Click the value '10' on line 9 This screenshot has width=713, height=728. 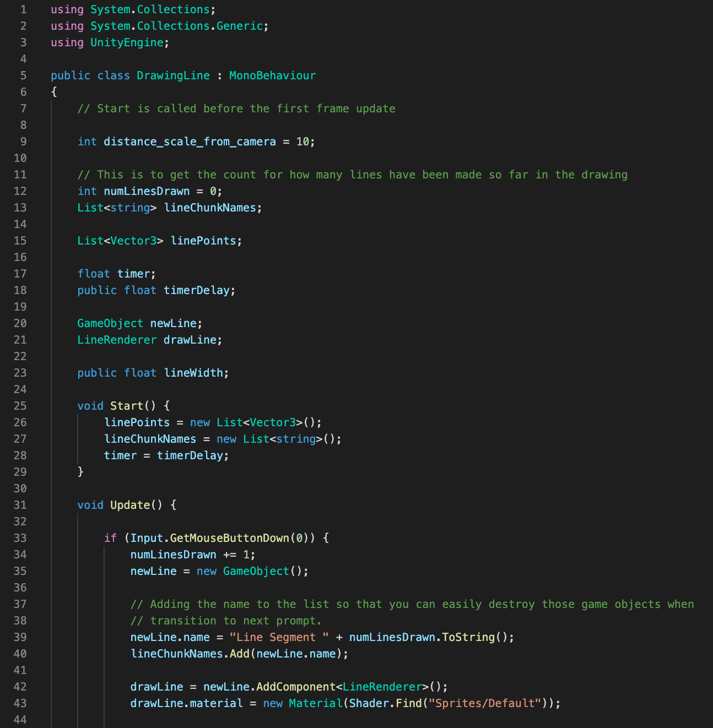tap(303, 142)
